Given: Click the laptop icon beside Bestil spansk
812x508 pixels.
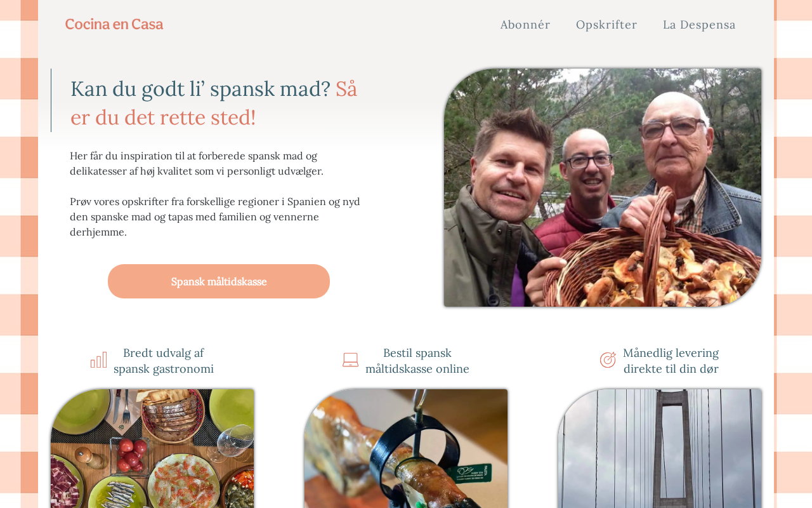Looking at the screenshot, I should coord(350,360).
